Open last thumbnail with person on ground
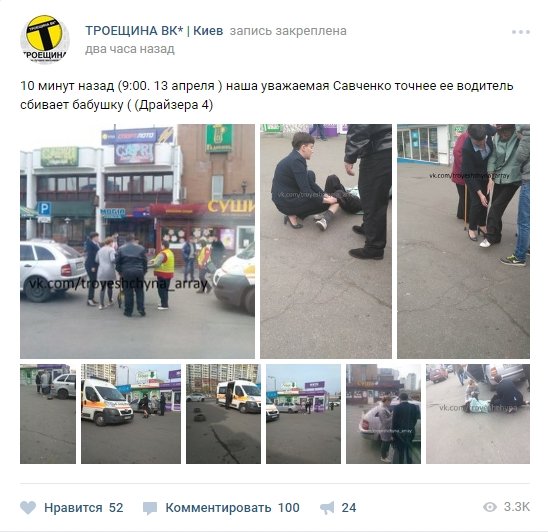Viewport: 548px width, 532px height. click(478, 414)
